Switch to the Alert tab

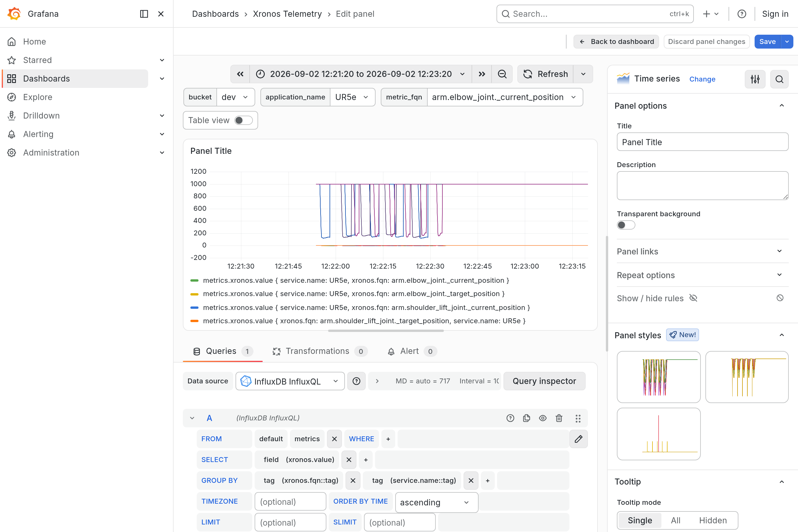pyautogui.click(x=412, y=351)
